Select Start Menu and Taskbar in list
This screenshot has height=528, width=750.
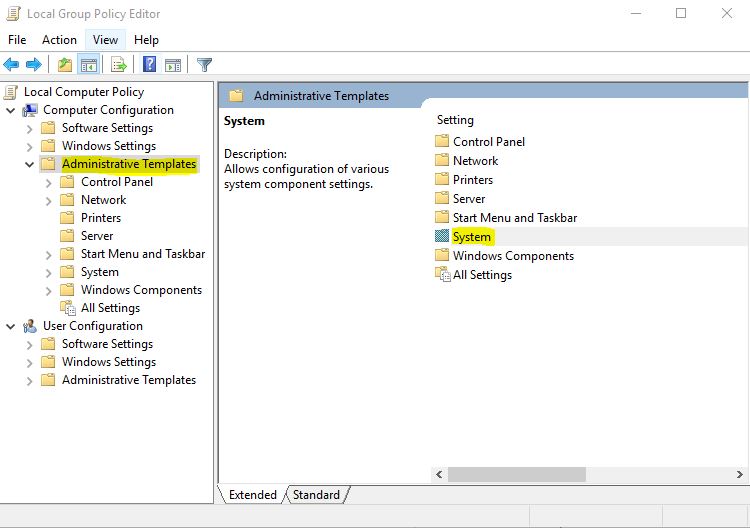tap(515, 218)
